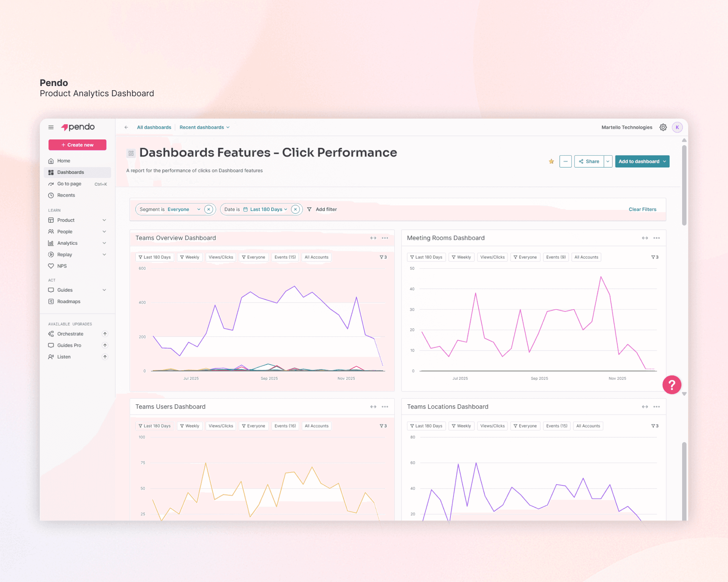Remove the Date filter

pyautogui.click(x=295, y=209)
